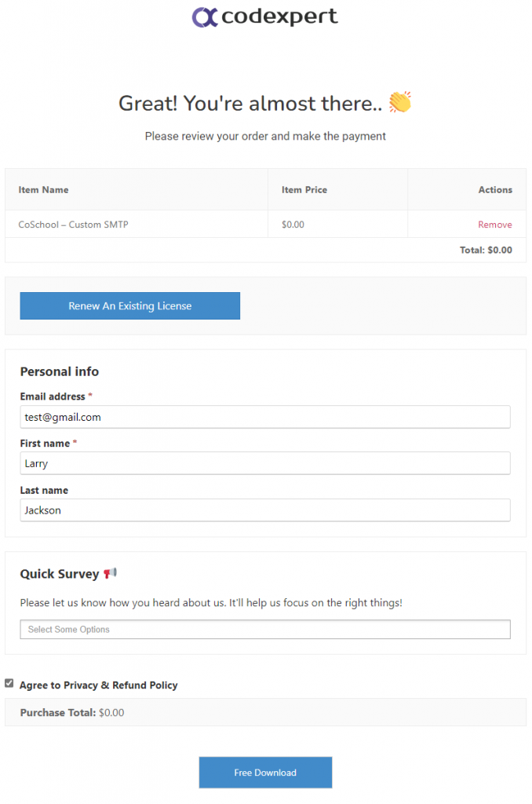Click the Total: $0.00 row
532x804 pixels.
click(265, 250)
